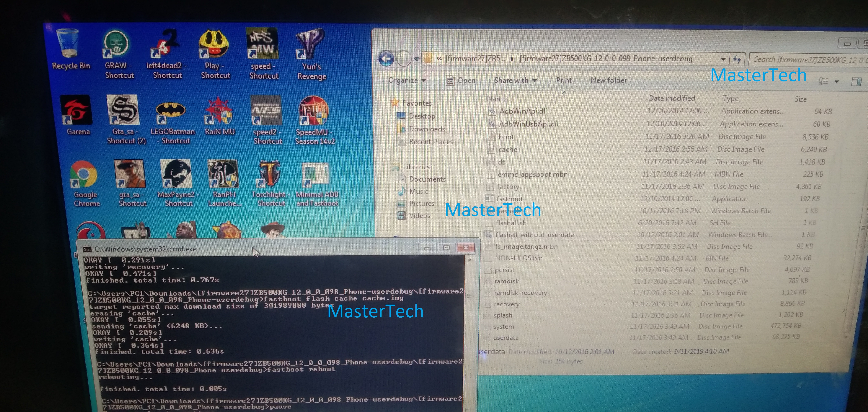Click the change view icon button
The image size is (868, 412).
click(x=824, y=81)
